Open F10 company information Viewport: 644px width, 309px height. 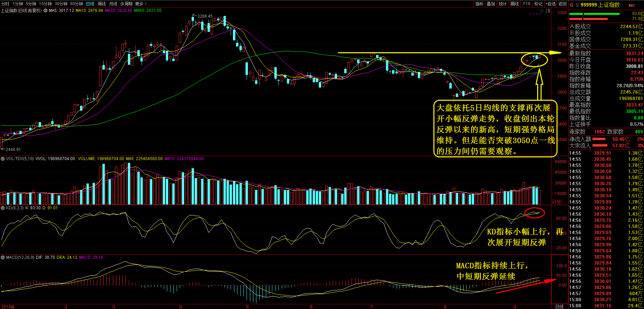tap(527, 4)
